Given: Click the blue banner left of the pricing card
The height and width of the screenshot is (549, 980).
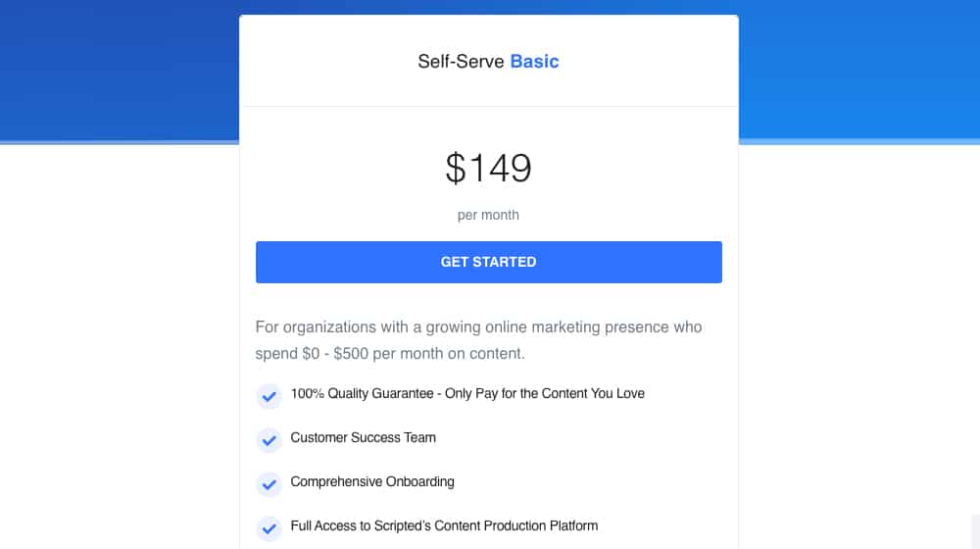Looking at the screenshot, I should pos(119,70).
